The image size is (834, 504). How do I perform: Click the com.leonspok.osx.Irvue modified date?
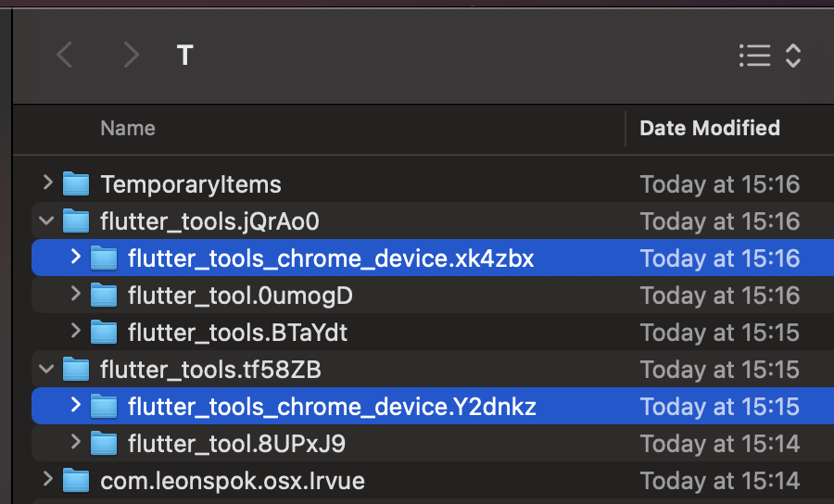(x=720, y=481)
